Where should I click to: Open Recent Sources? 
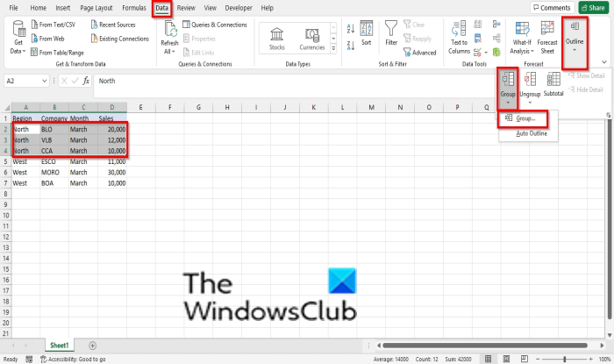coord(113,25)
